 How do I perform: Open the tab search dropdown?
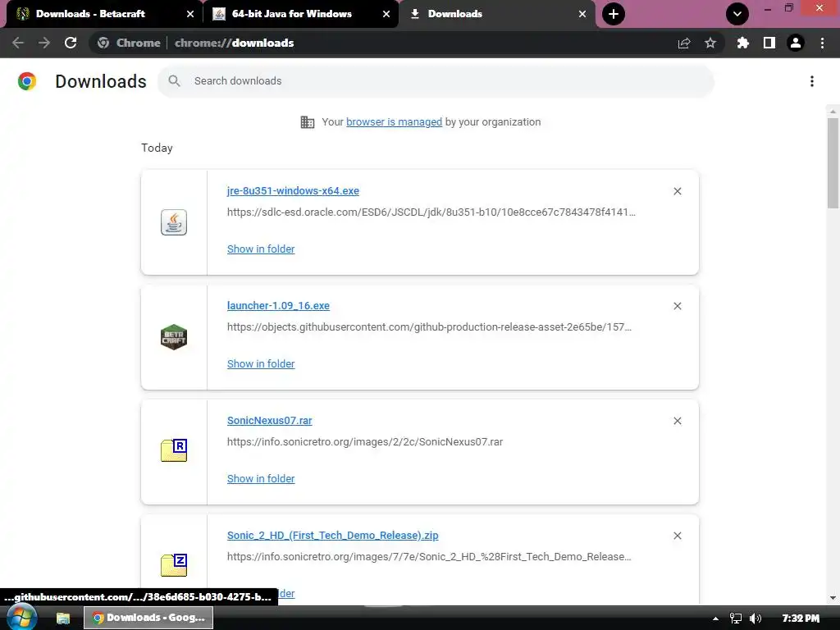pyautogui.click(x=737, y=14)
